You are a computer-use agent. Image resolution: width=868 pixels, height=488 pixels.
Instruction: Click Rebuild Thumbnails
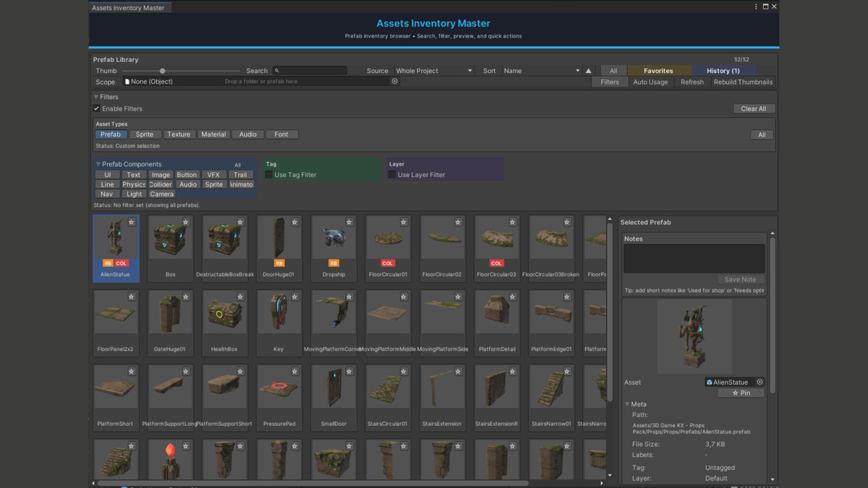(x=743, y=82)
